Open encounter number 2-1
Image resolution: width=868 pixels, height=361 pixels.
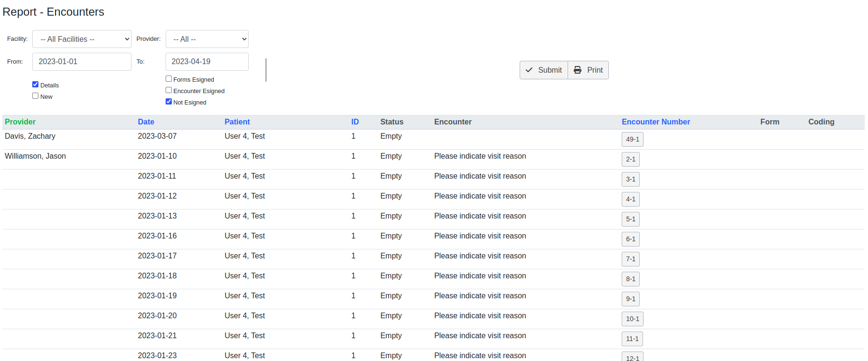coord(630,160)
